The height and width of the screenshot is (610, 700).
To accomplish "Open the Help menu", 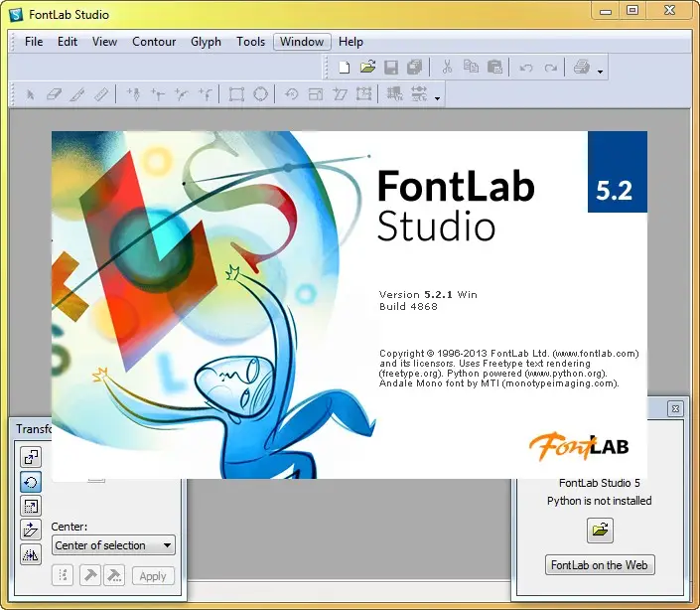I will click(350, 42).
